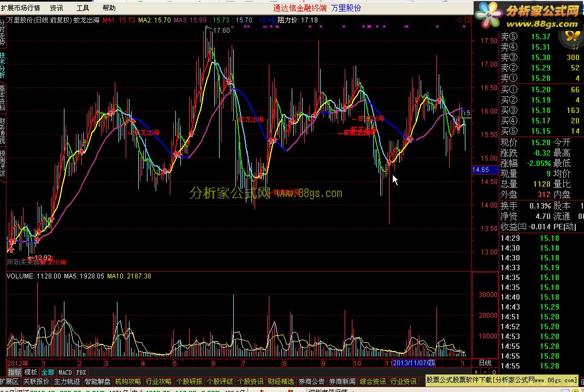Click the MA10: 2187.38 volume value
The image size is (584, 392).
tap(129, 276)
